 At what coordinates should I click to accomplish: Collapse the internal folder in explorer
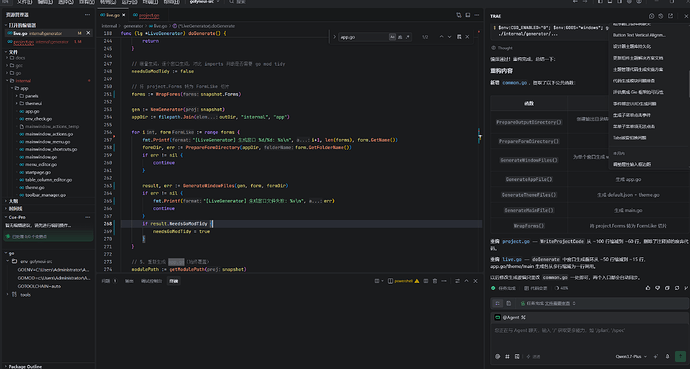click(8, 80)
